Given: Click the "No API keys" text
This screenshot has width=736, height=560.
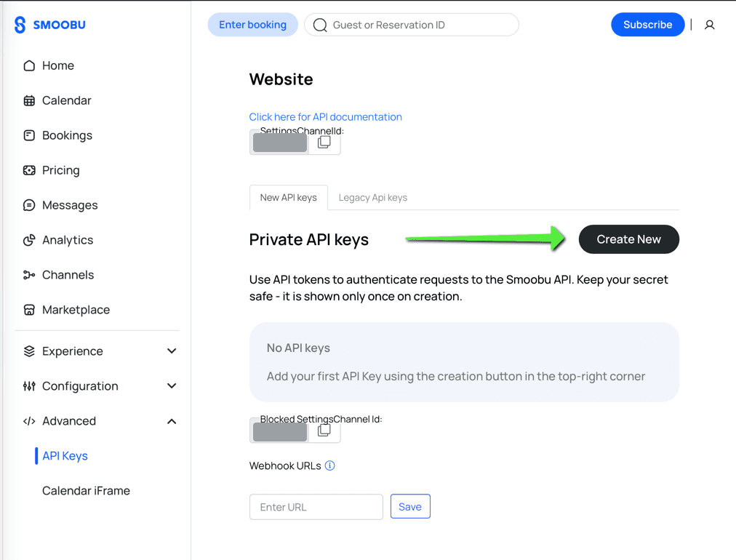Looking at the screenshot, I should click(298, 348).
